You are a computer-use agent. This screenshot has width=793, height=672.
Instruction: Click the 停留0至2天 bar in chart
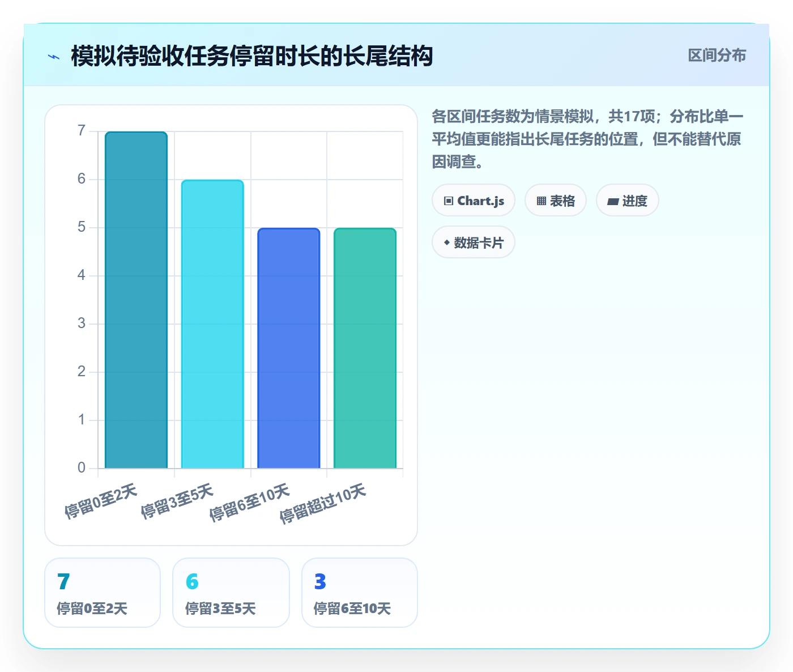click(136, 300)
